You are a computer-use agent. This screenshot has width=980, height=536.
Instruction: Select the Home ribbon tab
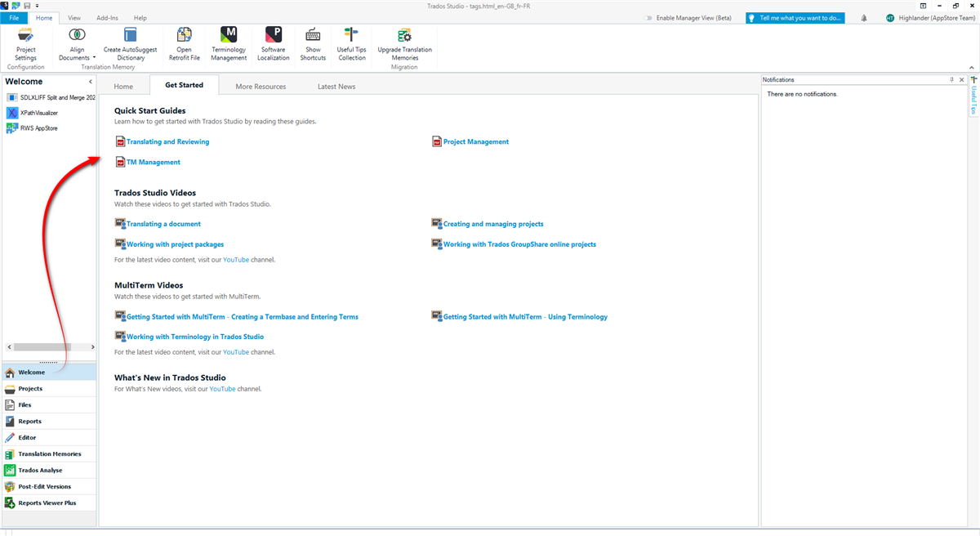point(44,17)
